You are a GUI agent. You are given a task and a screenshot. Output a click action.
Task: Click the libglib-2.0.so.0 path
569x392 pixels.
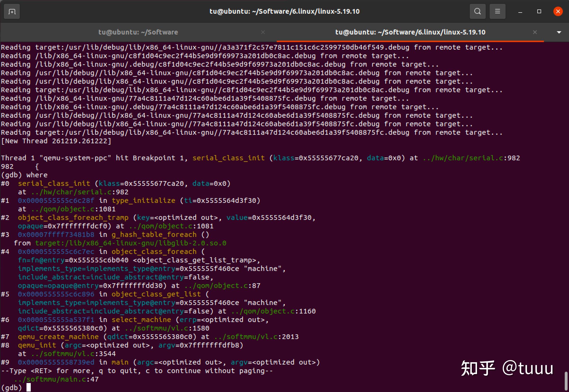click(x=131, y=243)
